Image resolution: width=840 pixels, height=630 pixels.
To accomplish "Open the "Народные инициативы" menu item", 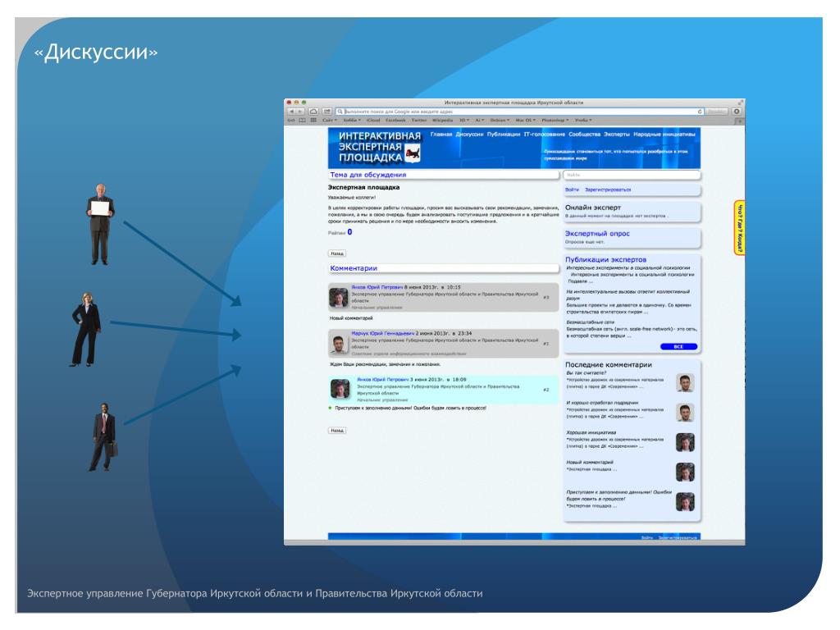I will pyautogui.click(x=664, y=134).
